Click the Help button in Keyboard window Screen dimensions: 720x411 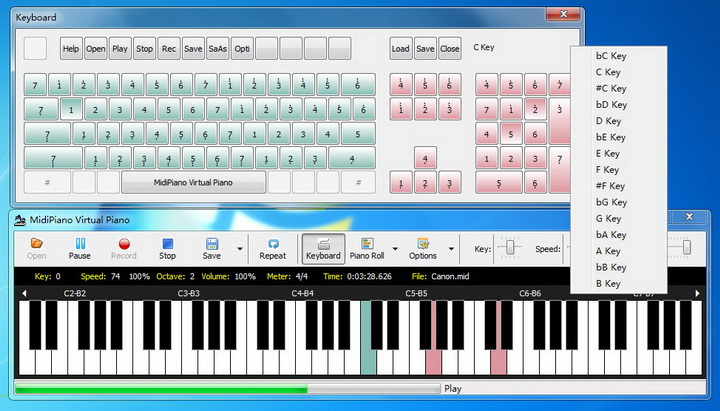(x=71, y=48)
